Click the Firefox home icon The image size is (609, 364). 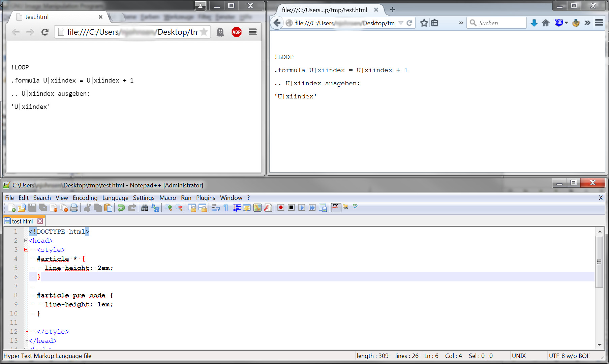click(x=546, y=23)
